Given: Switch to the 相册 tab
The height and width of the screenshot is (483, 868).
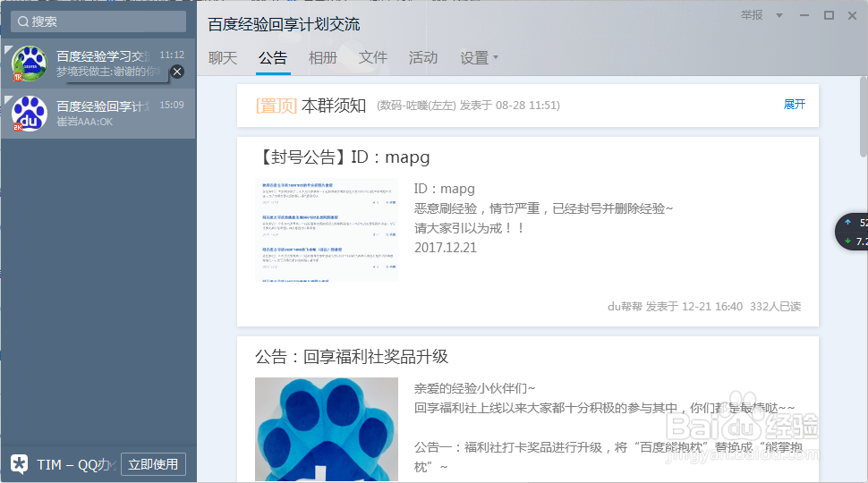Looking at the screenshot, I should pos(323,57).
